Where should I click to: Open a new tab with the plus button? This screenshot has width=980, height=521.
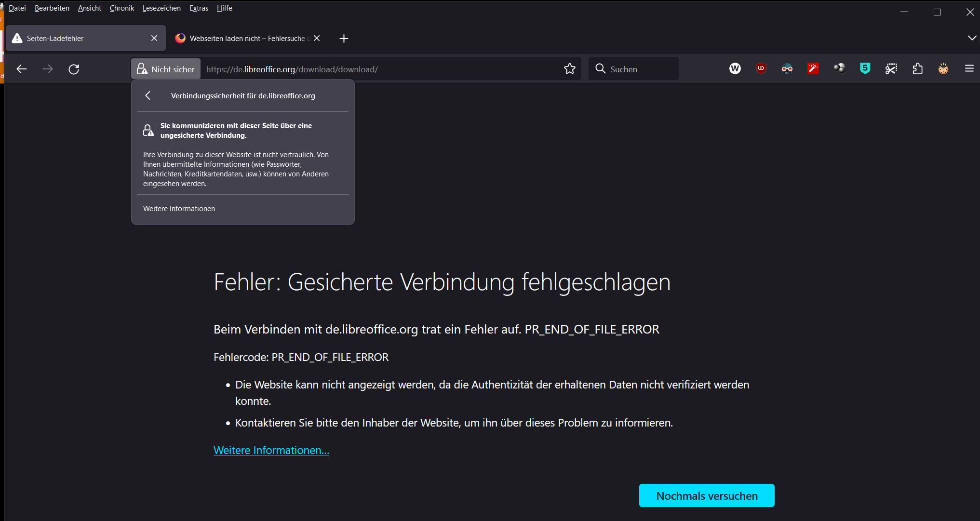pos(344,39)
